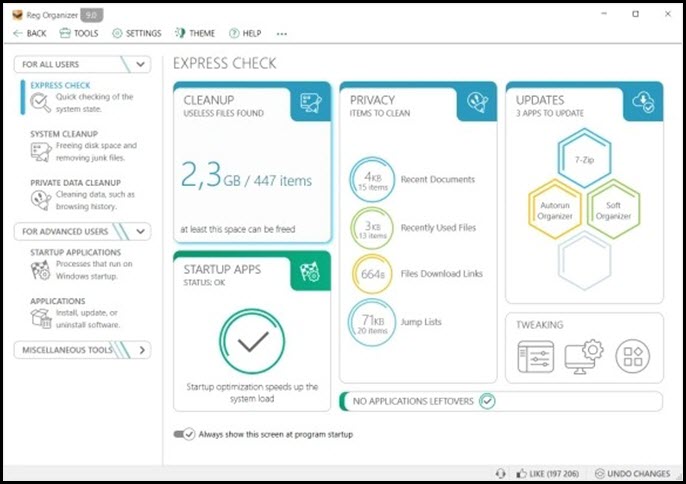Click the System Cleanup sidebar icon
Screen dimensions: 686x484
[x=41, y=152]
